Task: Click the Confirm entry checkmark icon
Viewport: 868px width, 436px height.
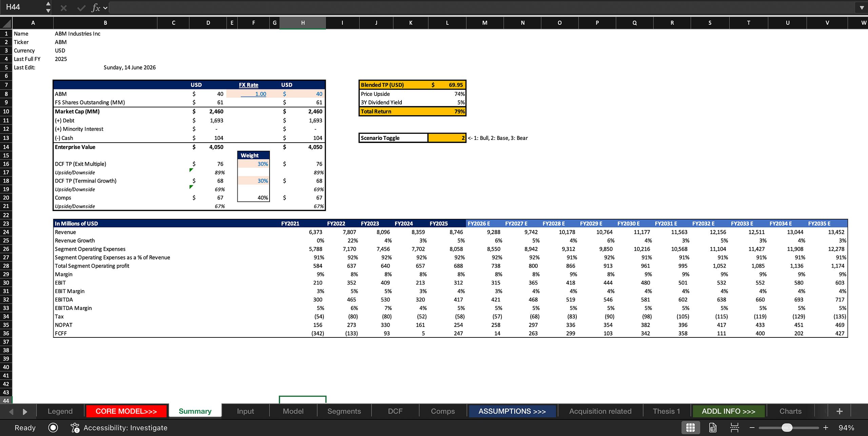Action: [81, 8]
